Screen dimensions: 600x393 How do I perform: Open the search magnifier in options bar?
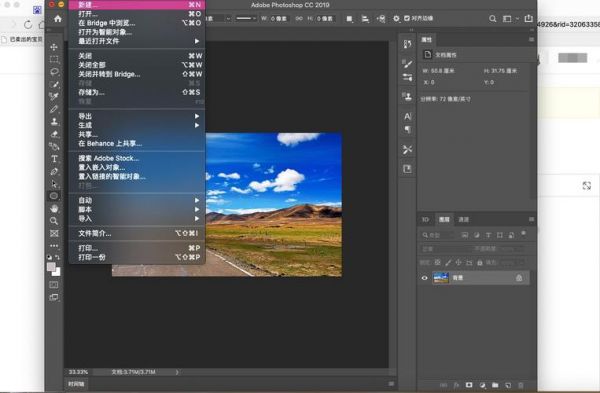point(492,18)
